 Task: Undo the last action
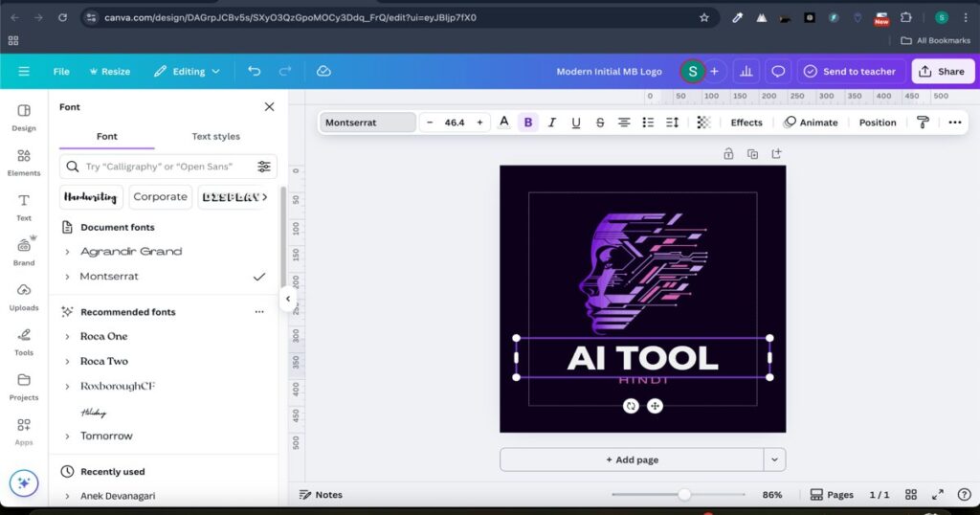254,71
